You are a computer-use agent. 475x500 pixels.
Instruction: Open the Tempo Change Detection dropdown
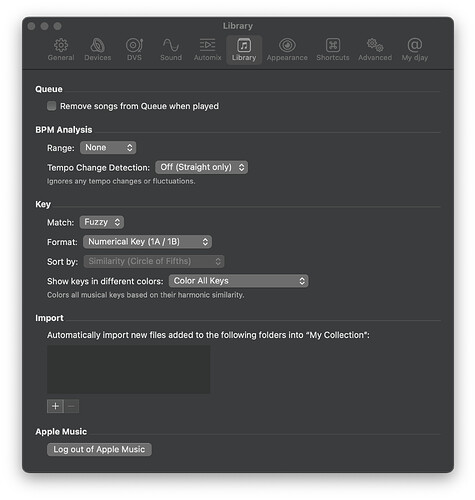(x=201, y=167)
